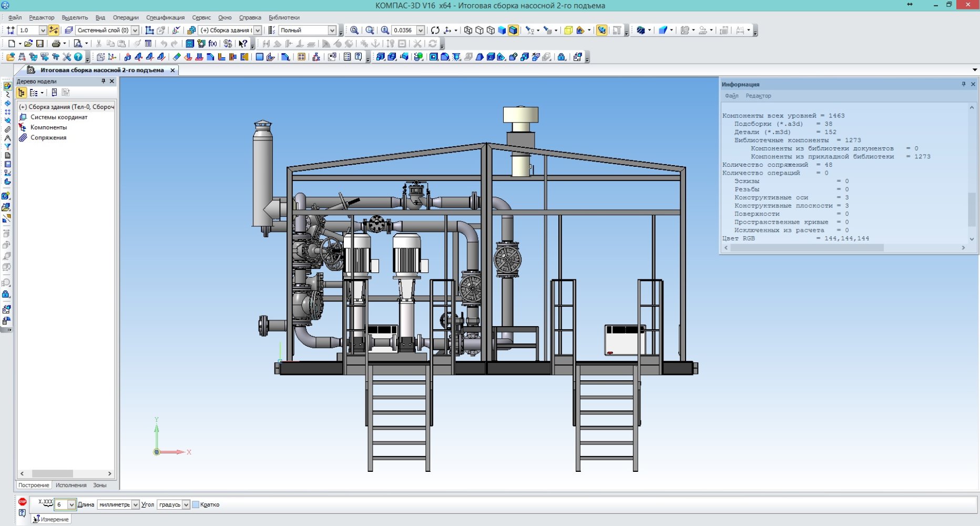Select Сопряжения in the model tree
Screen dimensions: 980x526
(x=48, y=138)
